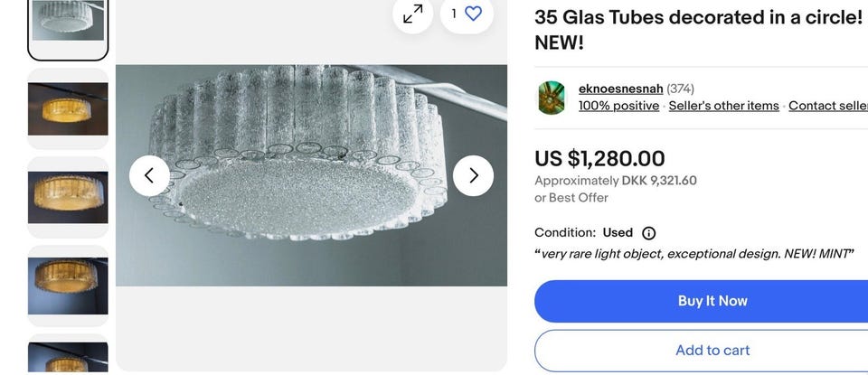This screenshot has height=375, width=868.
Task: View the 100% positive feedback
Action: (x=618, y=106)
